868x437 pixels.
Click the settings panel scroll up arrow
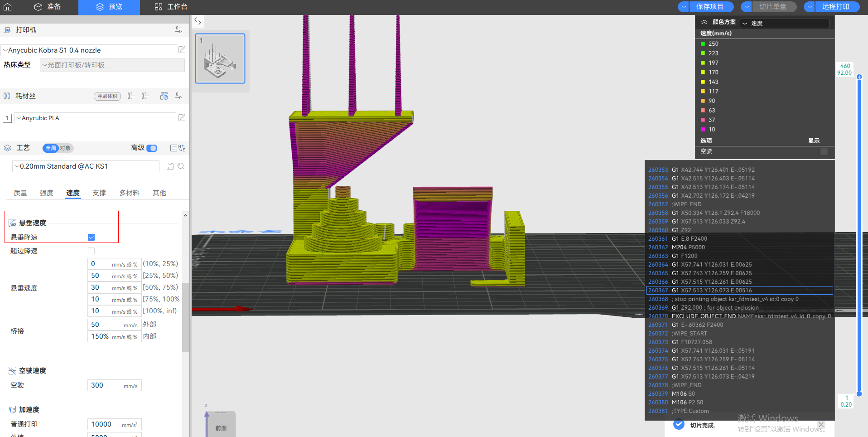(x=185, y=216)
